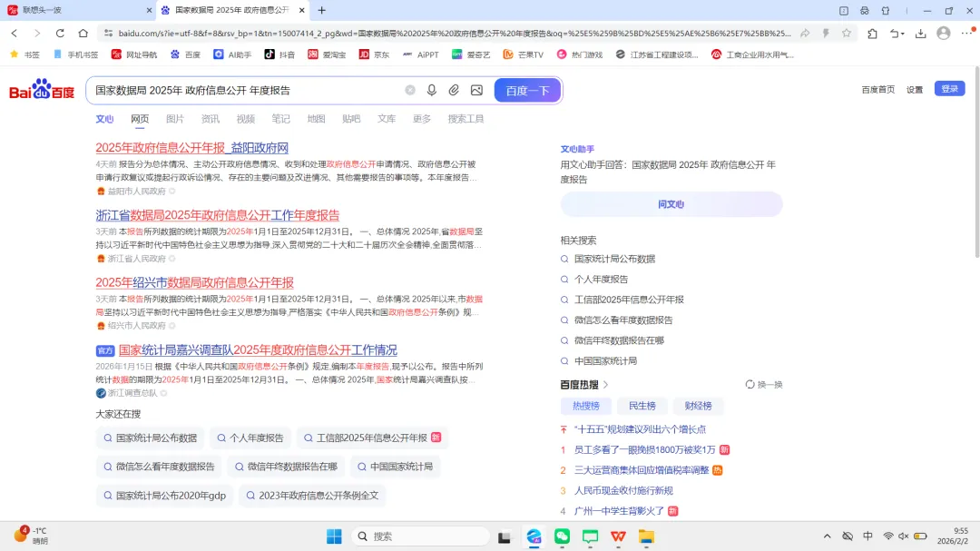Open the Edge browser taskbar icon
Image resolution: width=980 pixels, height=551 pixels.
534,536
